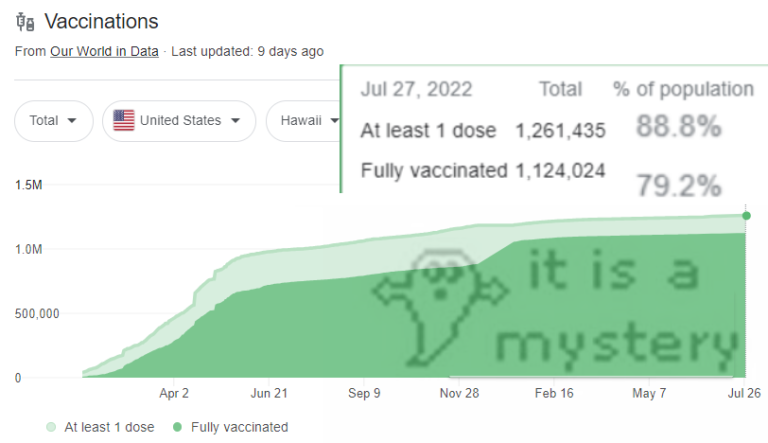Click the vaccine syringe icon beside Vaccinations
The image size is (768, 443).
click(x=25, y=22)
